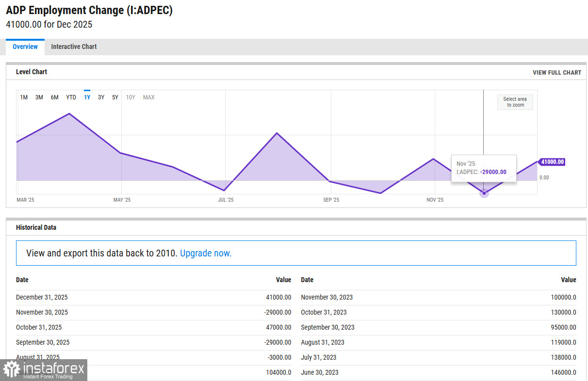The image size is (588, 381).
Task: Choose the 6M time range
Action: pos(54,97)
